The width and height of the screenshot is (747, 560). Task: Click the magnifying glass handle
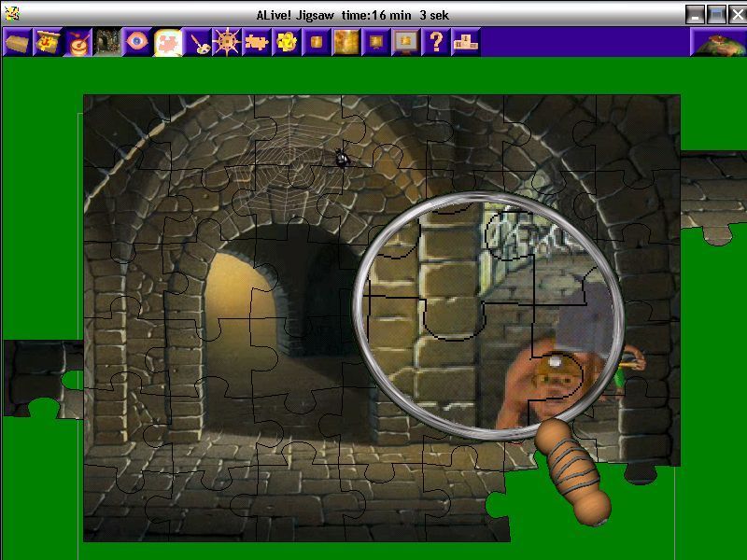coord(573,472)
